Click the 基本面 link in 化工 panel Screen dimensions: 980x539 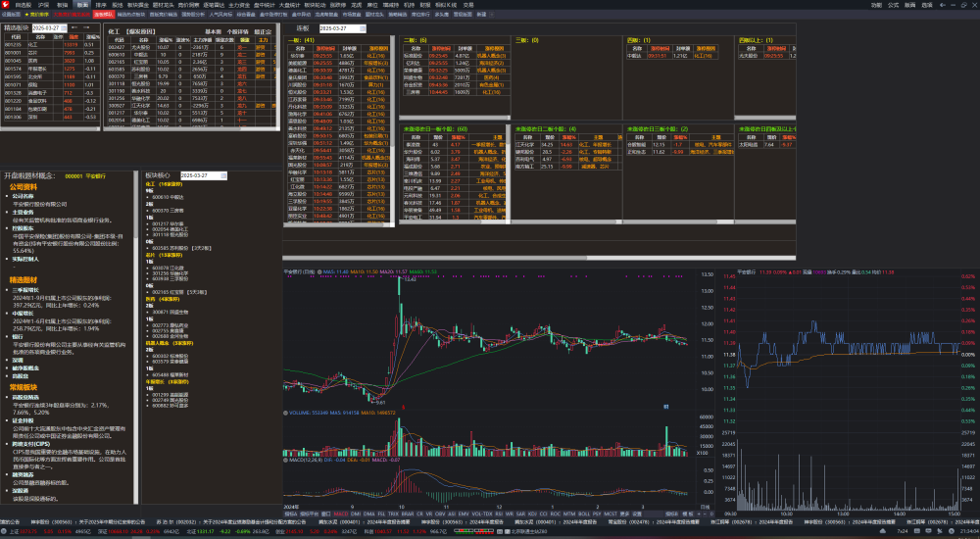213,31
